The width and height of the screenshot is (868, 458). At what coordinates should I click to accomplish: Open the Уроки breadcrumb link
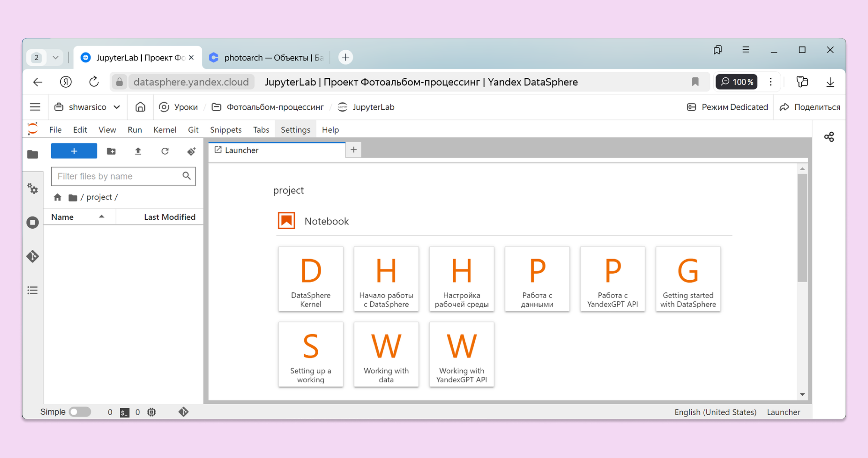(178, 107)
